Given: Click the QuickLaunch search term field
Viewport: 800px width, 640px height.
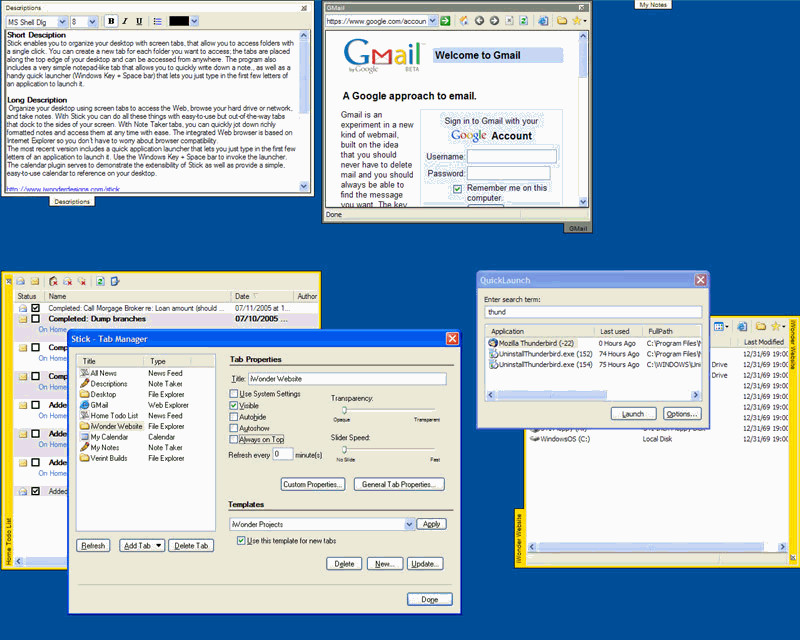Looking at the screenshot, I should [x=593, y=312].
